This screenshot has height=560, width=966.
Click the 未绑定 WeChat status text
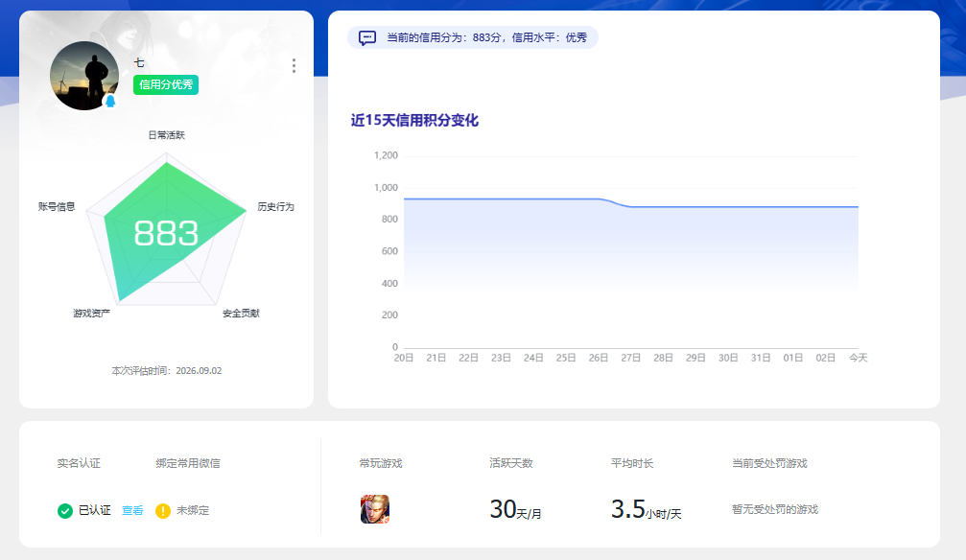193,511
